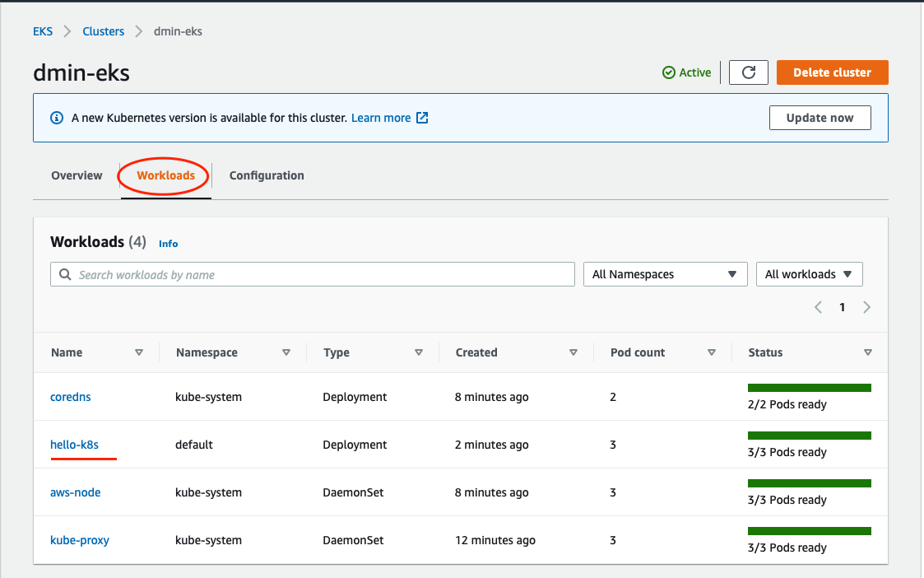Click the refresh cluster icon button
Image resolution: width=924 pixels, height=578 pixels.
click(749, 72)
